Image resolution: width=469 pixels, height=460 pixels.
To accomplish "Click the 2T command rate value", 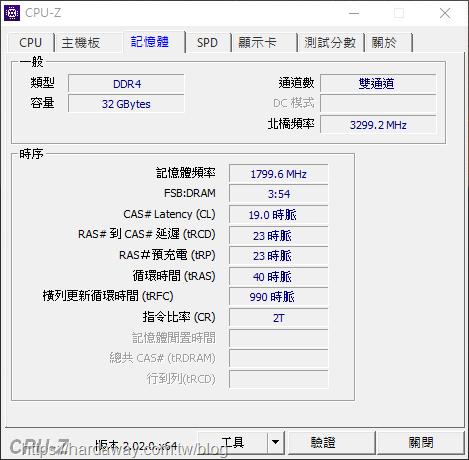I will pos(279,318).
